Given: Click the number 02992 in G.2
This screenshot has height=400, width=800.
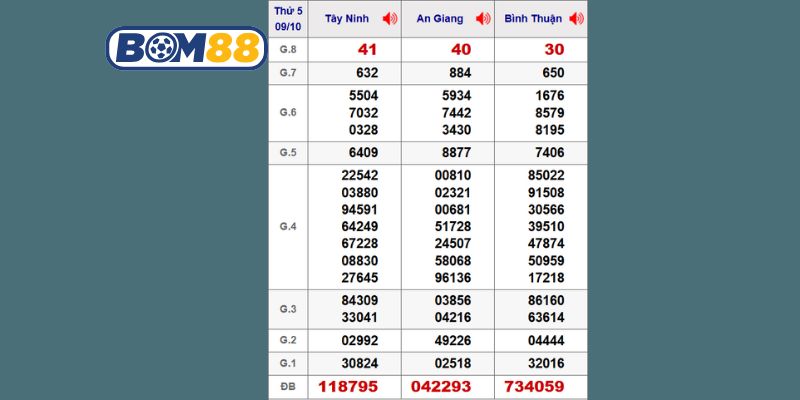Looking at the screenshot, I should [360, 340].
